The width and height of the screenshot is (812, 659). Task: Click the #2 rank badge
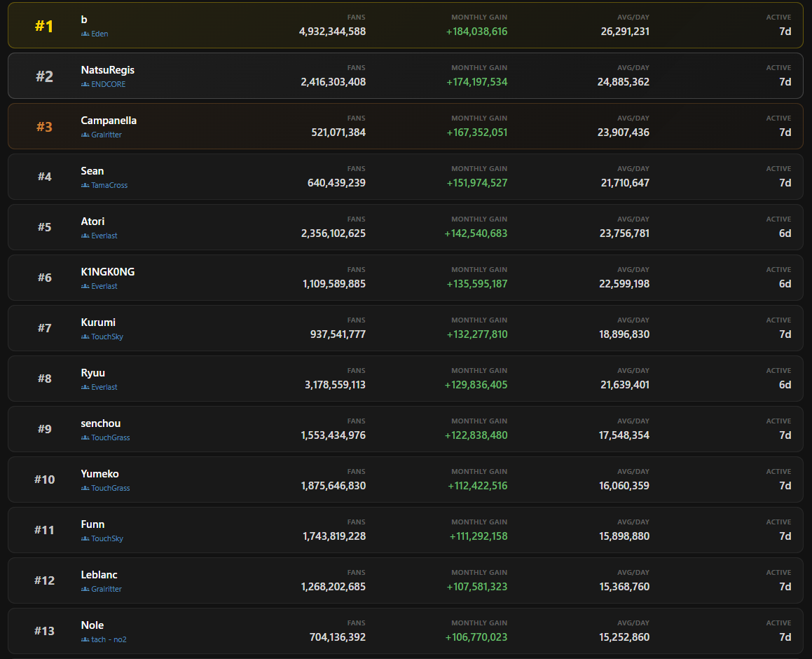tap(44, 76)
